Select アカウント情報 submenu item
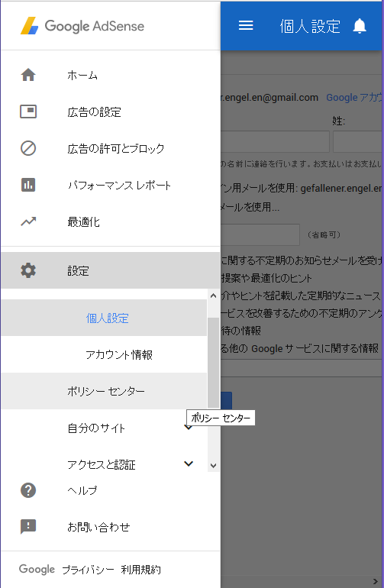 pos(104,354)
